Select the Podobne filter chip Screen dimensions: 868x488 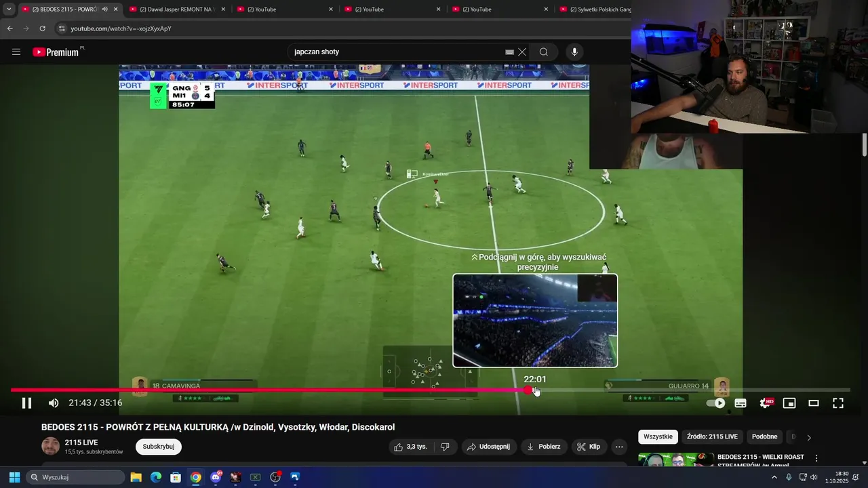point(764,437)
